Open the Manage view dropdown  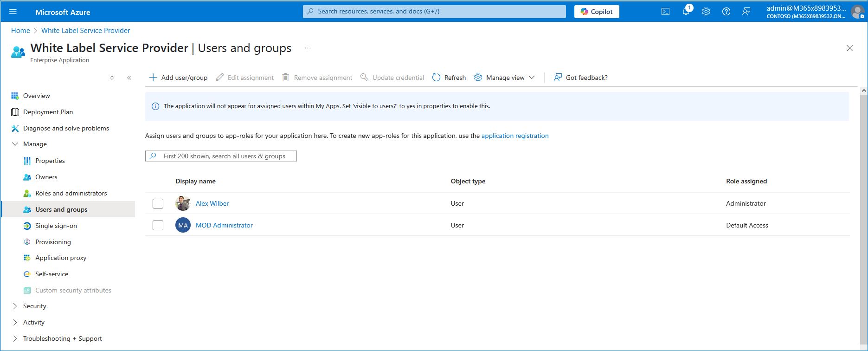tap(505, 78)
